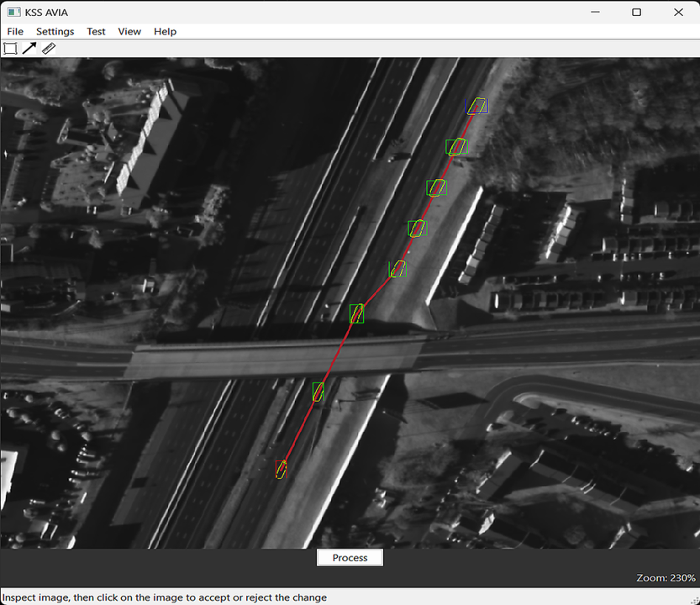Expand the Test menu
The width and height of the screenshot is (700, 605).
tap(96, 31)
